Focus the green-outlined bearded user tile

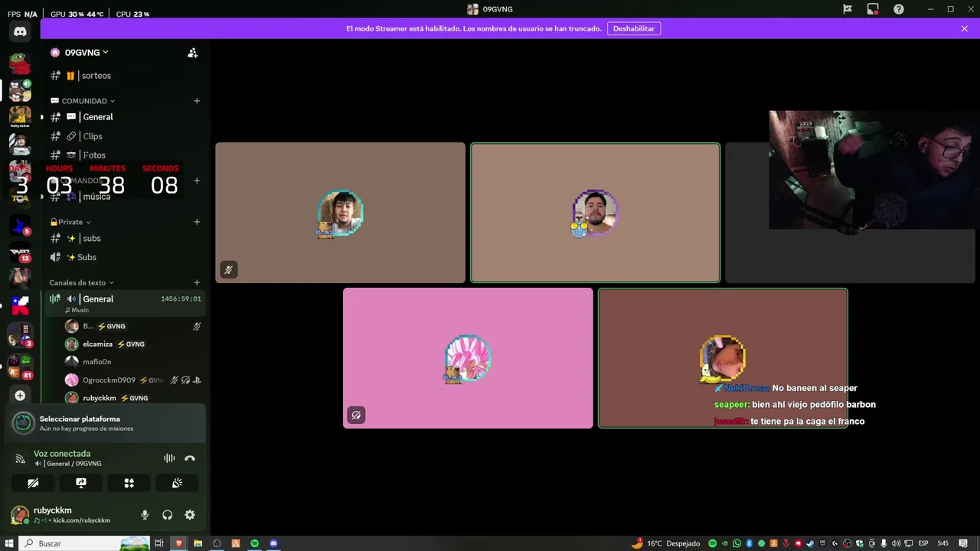tap(596, 213)
